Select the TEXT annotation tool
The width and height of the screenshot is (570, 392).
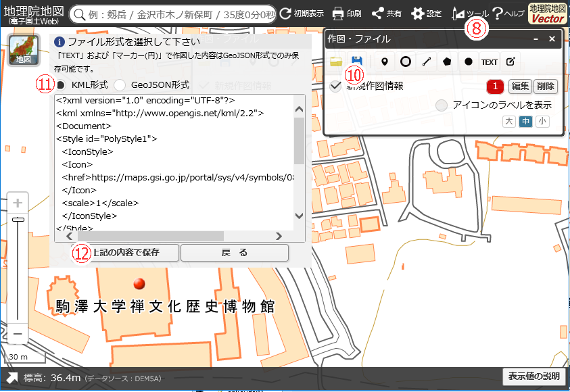pyautogui.click(x=489, y=62)
